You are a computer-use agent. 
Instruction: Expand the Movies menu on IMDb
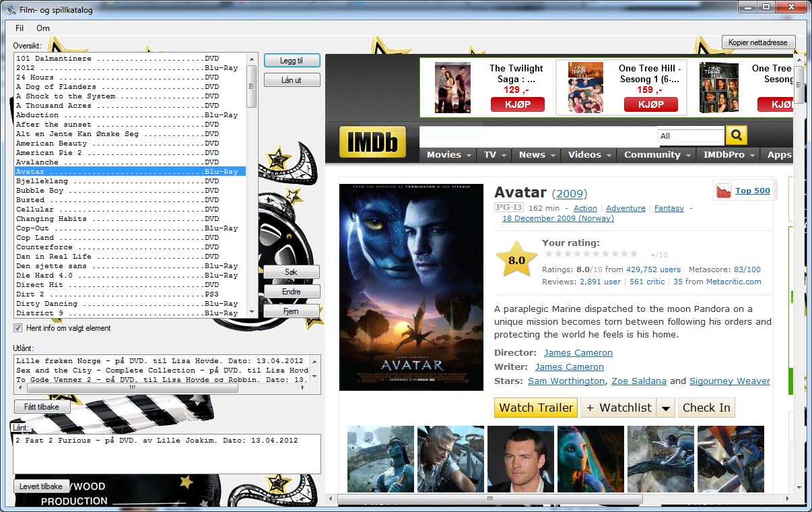(x=448, y=154)
